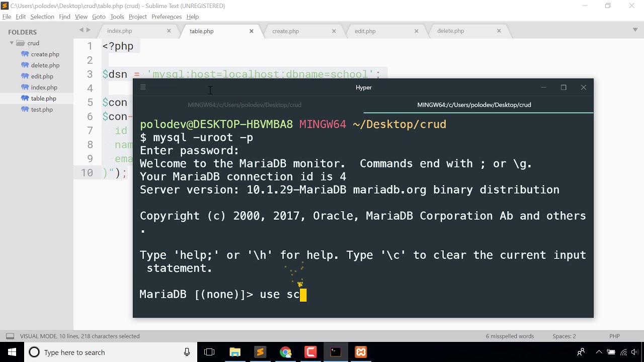Open network Wi-Fi tray icon
644x362 pixels.
(624, 352)
